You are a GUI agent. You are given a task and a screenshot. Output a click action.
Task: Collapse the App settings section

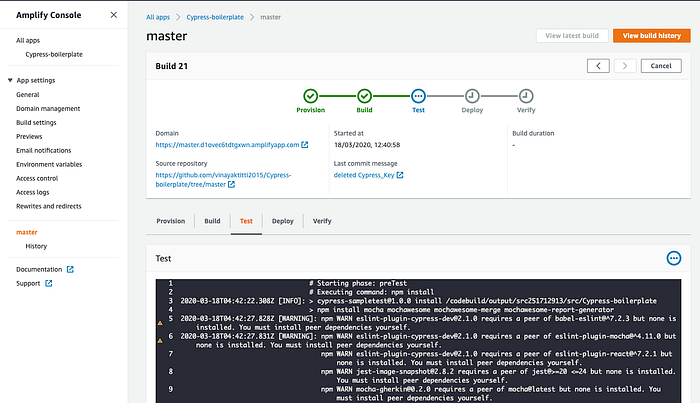[10, 80]
